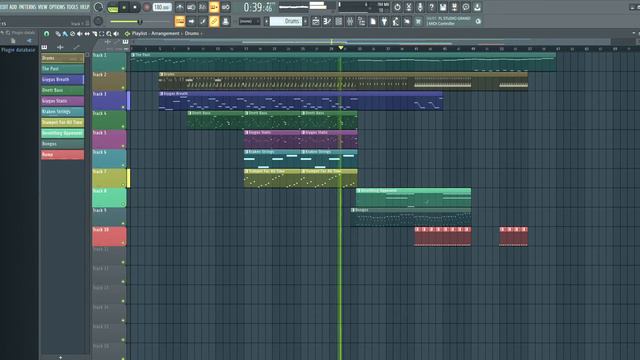Select the playlist zoom magnifier tool
The height and width of the screenshot is (360, 640).
(x=109, y=33)
